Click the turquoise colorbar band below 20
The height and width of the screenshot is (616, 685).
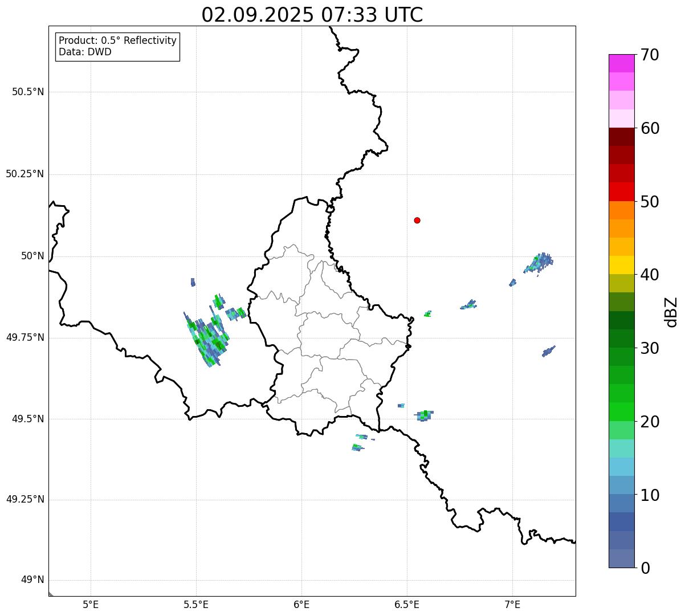point(621,448)
